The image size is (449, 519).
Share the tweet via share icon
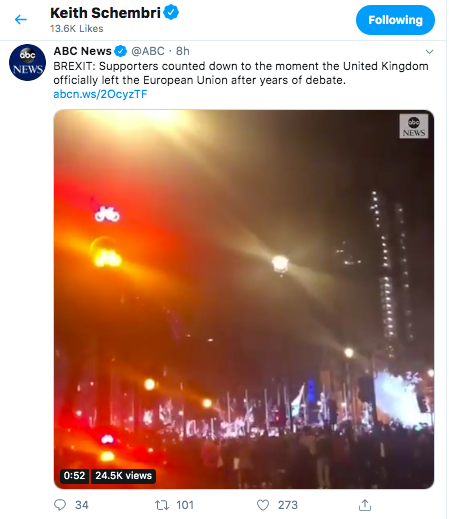click(365, 505)
